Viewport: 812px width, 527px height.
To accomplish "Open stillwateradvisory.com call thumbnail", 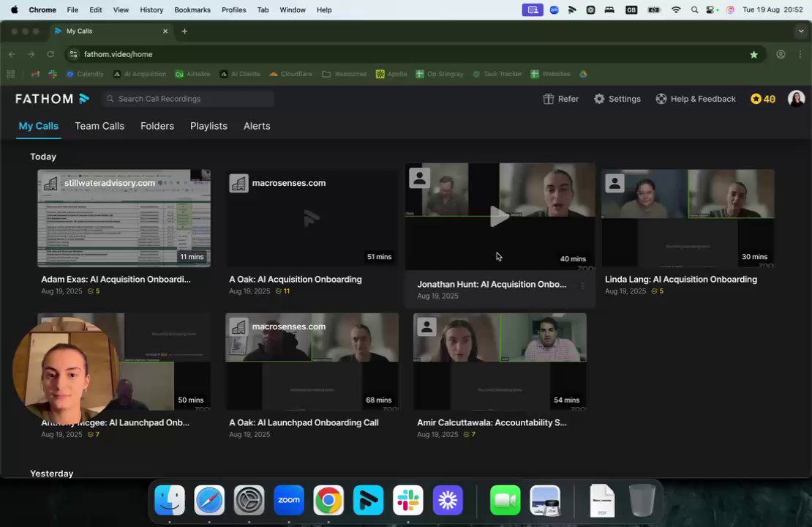I will 124,218.
